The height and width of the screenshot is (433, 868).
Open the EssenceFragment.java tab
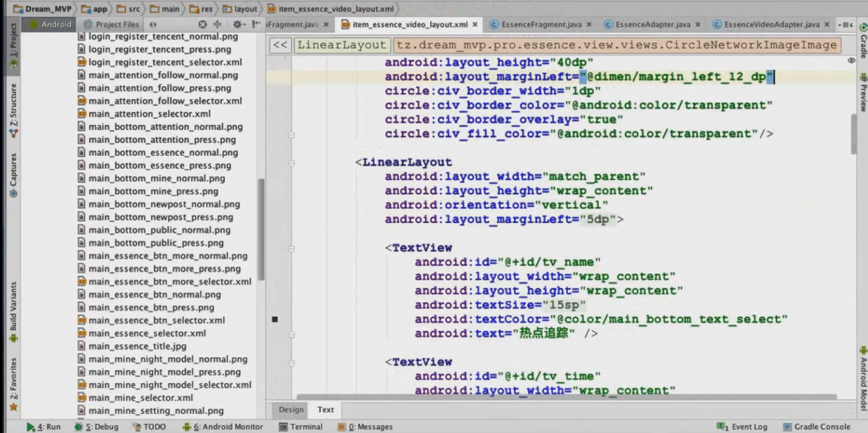pos(541,24)
